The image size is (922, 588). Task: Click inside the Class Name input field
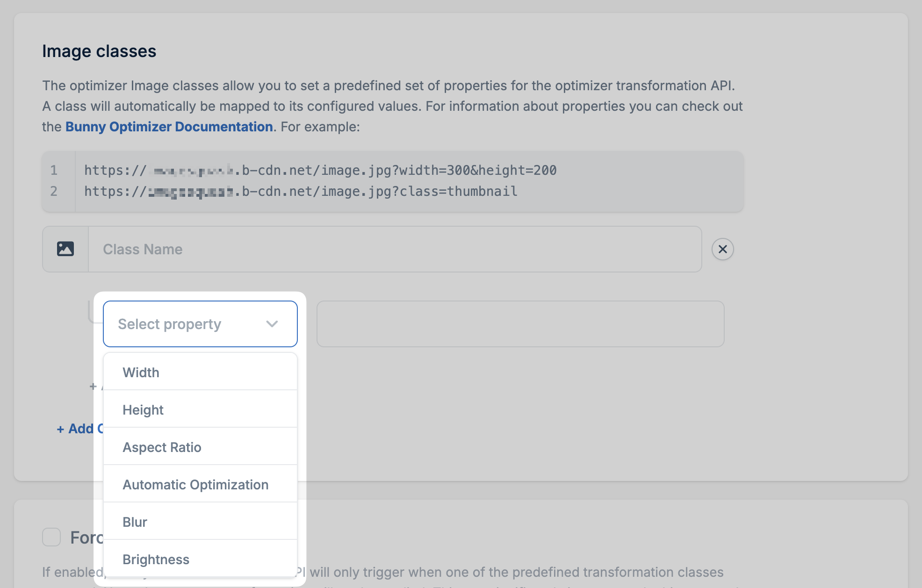click(327, 249)
